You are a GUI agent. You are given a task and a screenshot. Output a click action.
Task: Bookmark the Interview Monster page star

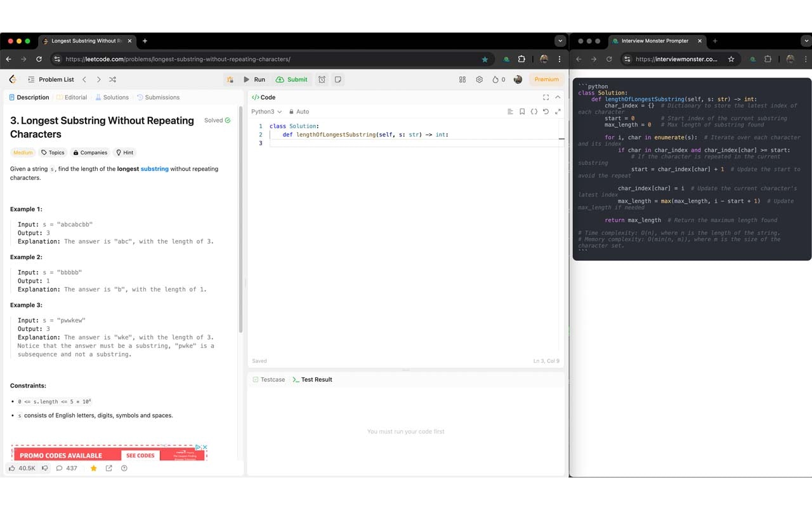tap(731, 59)
